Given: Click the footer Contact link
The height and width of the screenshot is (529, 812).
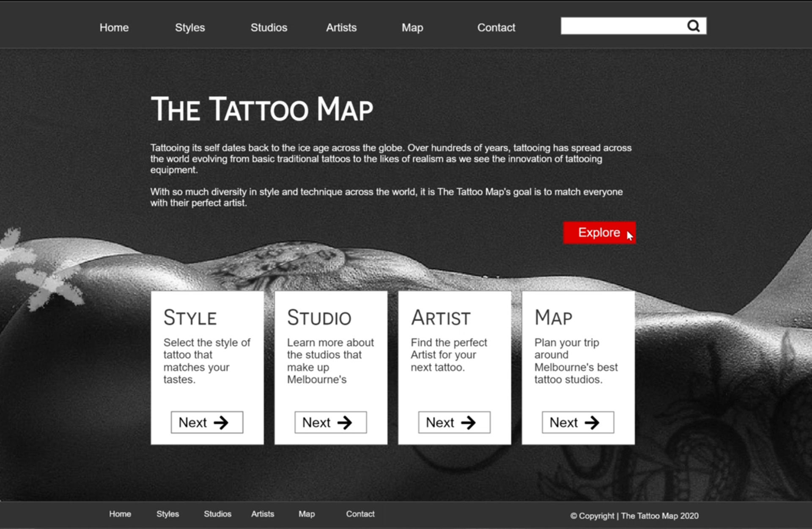Looking at the screenshot, I should (360, 514).
